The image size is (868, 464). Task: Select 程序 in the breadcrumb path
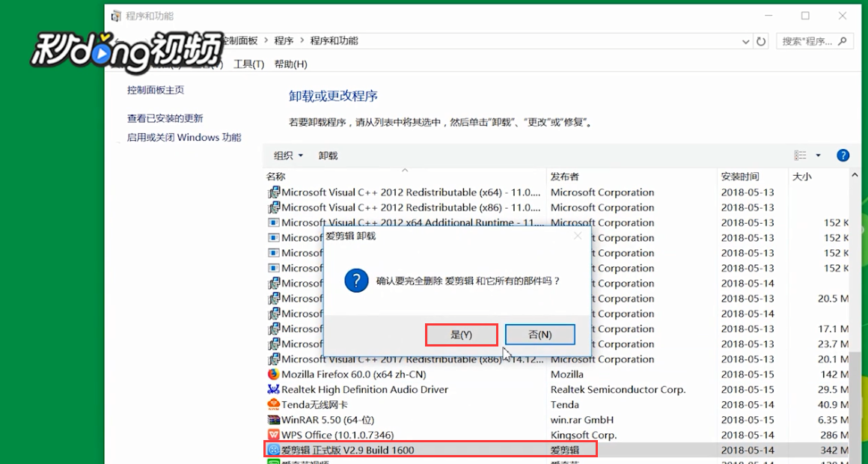(284, 41)
